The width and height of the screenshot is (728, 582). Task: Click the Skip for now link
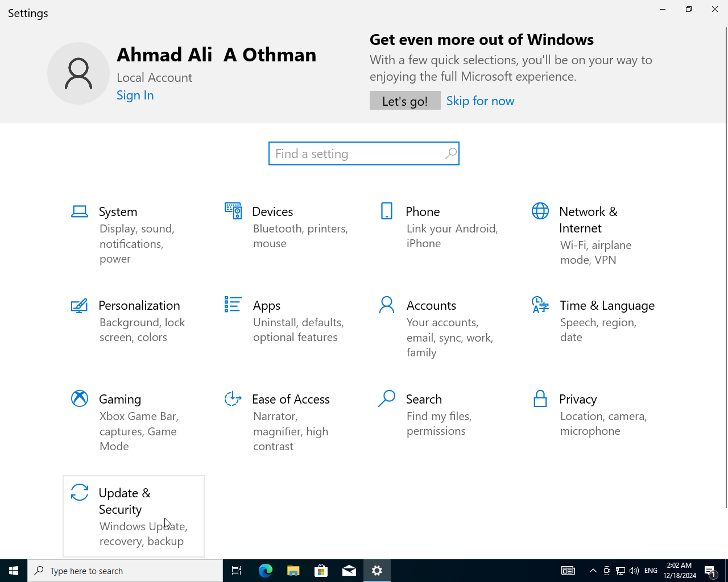pos(480,101)
